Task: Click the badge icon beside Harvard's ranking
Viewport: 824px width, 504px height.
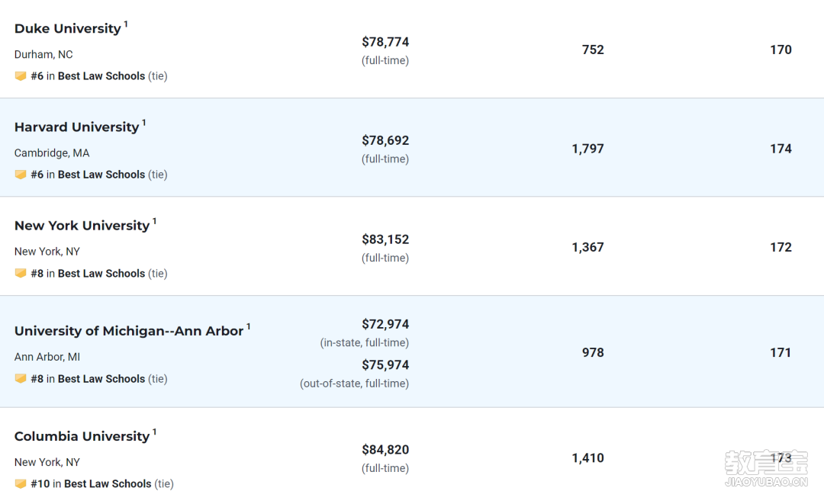Action: coord(21,175)
